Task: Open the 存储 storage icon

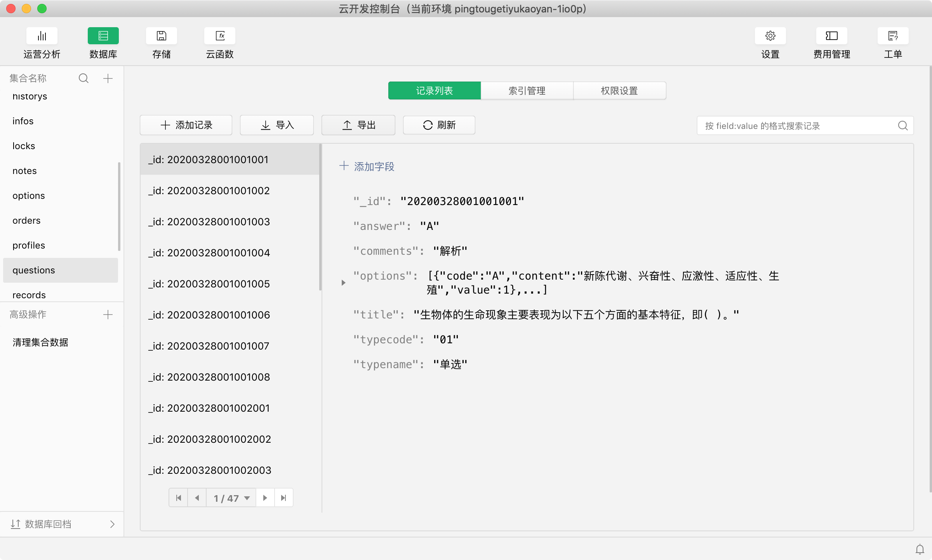Action: (161, 36)
